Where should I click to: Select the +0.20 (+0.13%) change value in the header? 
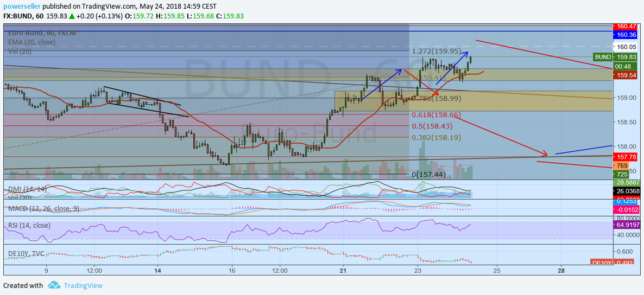coord(99,16)
